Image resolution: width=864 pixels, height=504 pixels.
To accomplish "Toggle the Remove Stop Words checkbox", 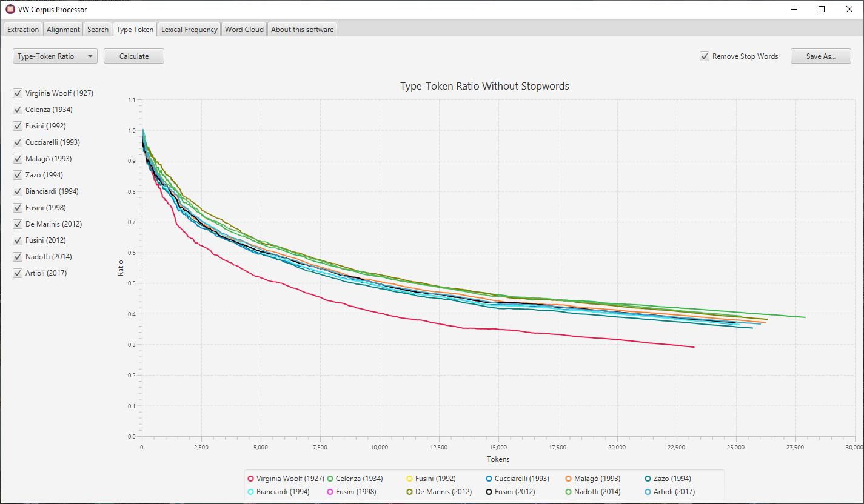I will point(705,56).
